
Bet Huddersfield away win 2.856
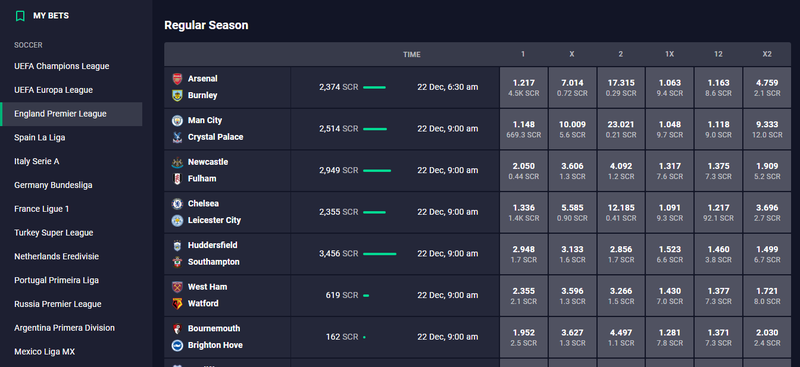click(621, 254)
